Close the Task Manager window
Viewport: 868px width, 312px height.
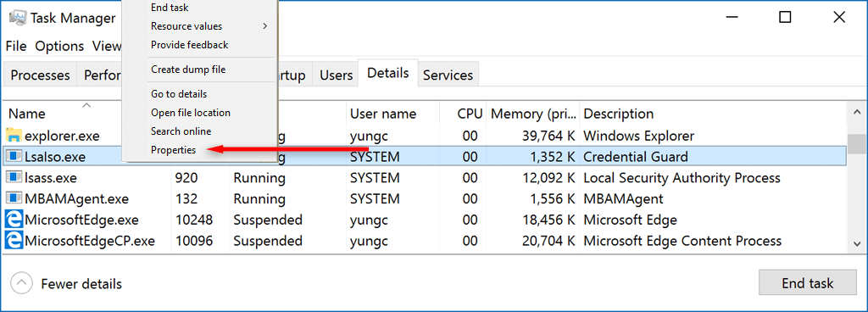(838, 18)
